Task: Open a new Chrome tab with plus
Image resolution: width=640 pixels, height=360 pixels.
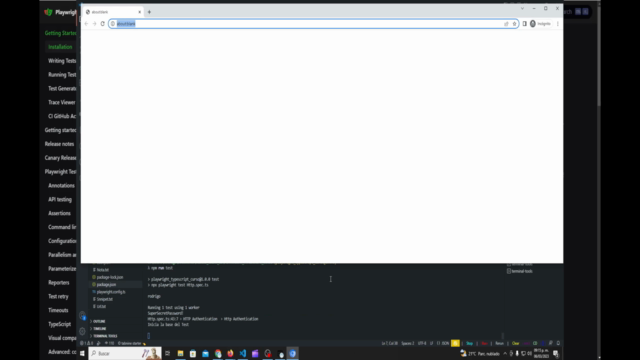Action: point(149,12)
